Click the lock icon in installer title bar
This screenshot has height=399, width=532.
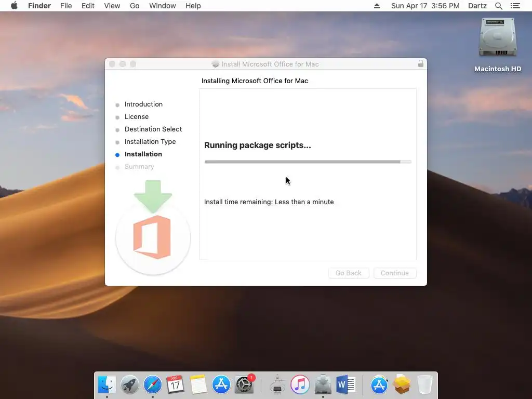(421, 63)
